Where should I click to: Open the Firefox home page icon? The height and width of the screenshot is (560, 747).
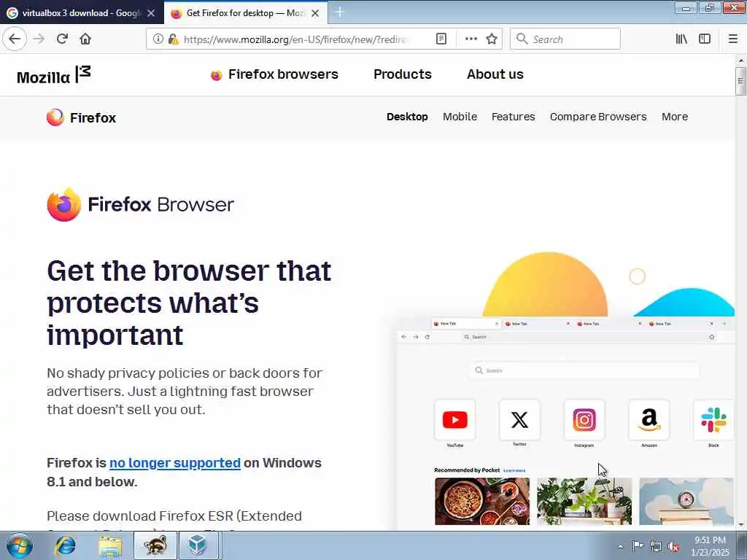[x=85, y=39]
